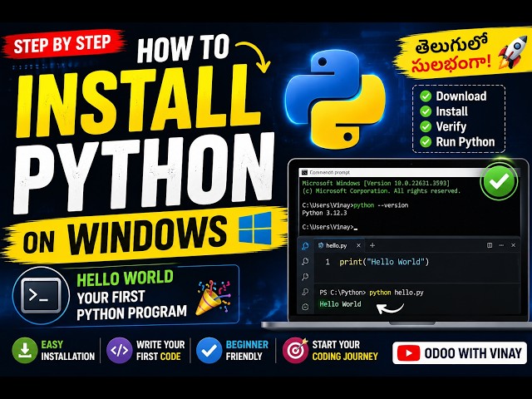Click the 'python --version' command line
The image size is (532, 399).
[355, 205]
